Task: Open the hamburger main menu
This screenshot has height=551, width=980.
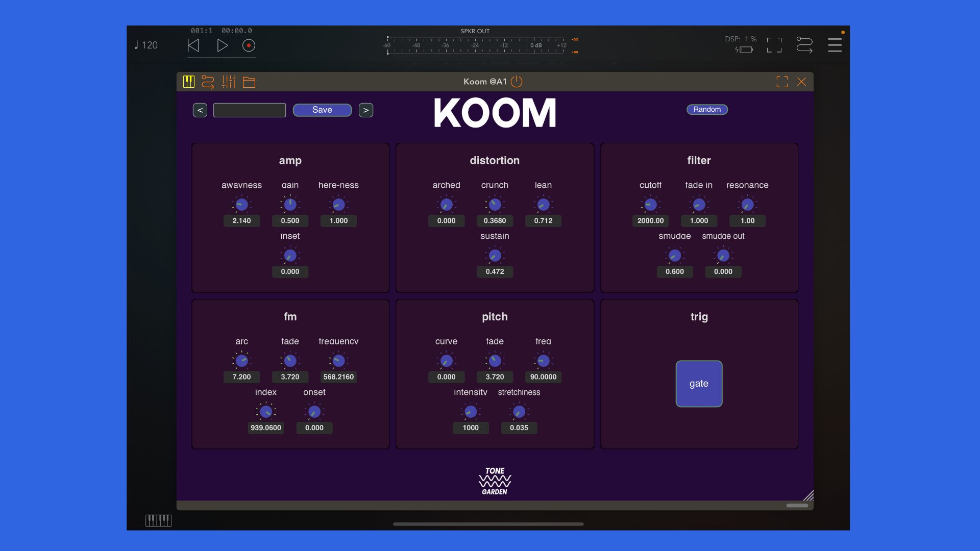Action: (835, 45)
